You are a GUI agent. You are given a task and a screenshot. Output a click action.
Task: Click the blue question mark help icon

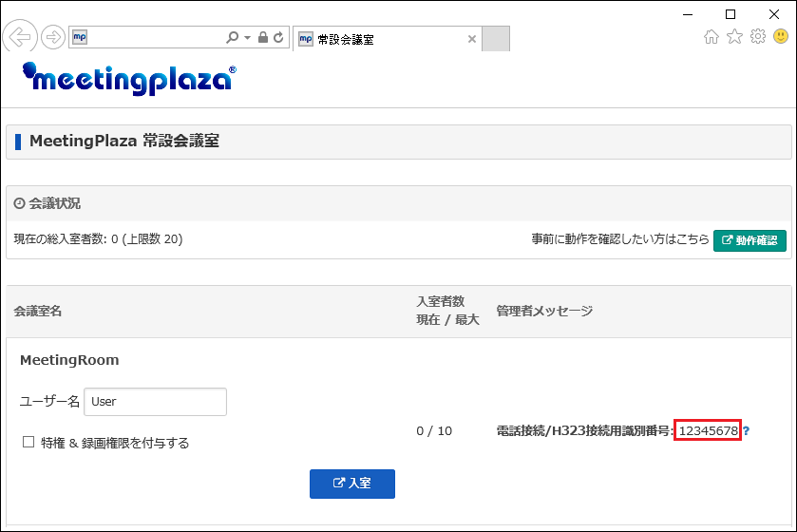(x=746, y=431)
